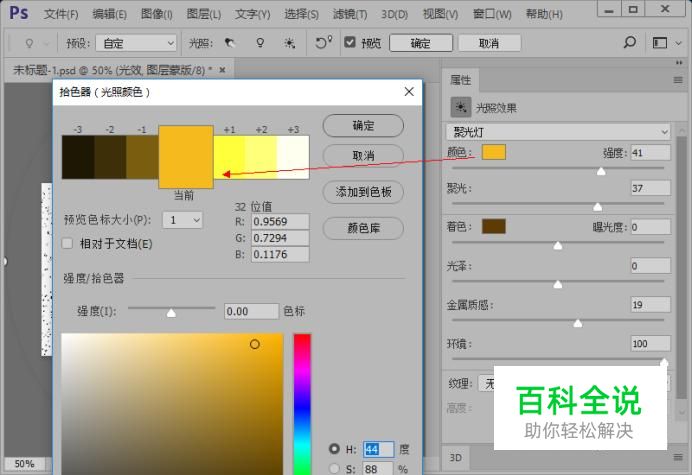Image resolution: width=692 pixels, height=475 pixels.
Task: Enable 相对于文档 checkbox
Action: (x=67, y=243)
